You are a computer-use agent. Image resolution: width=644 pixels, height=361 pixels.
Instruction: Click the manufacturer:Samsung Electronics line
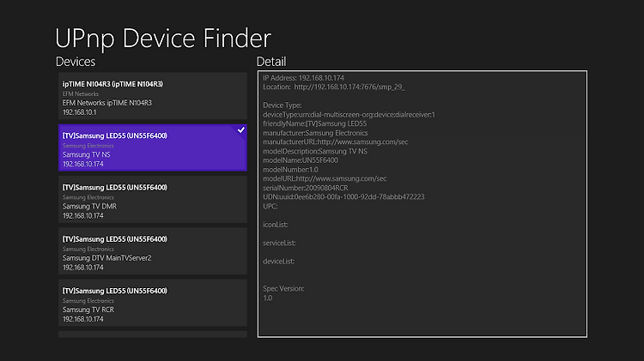click(x=315, y=133)
